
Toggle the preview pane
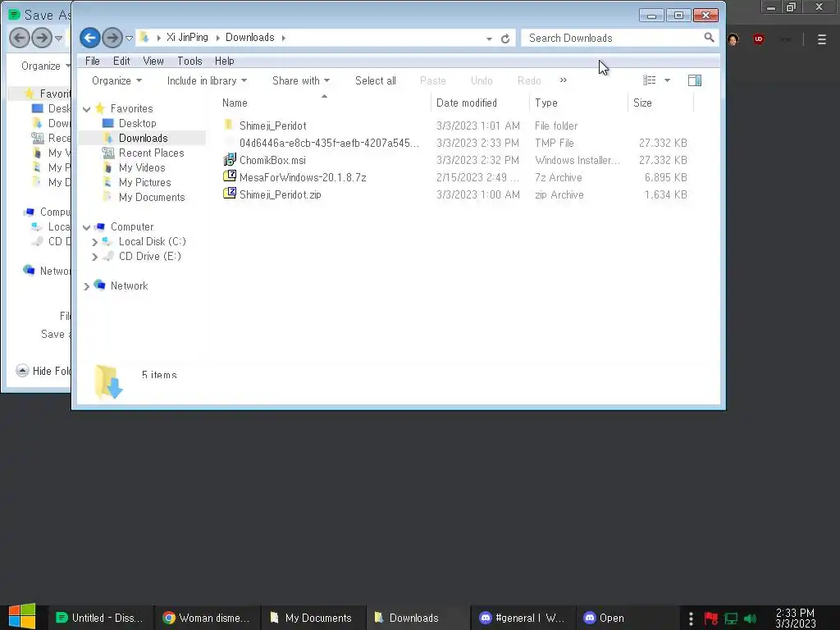click(x=695, y=80)
